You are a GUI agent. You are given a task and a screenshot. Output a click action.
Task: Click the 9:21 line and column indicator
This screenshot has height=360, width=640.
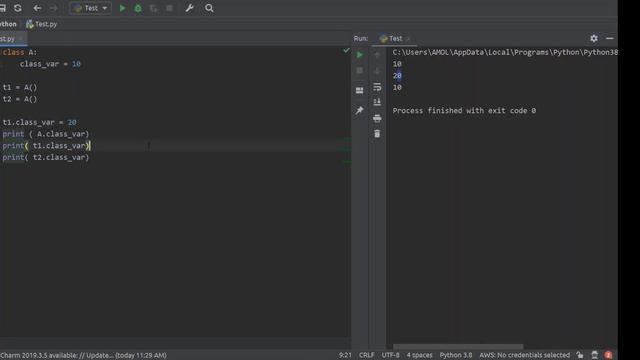pos(345,355)
